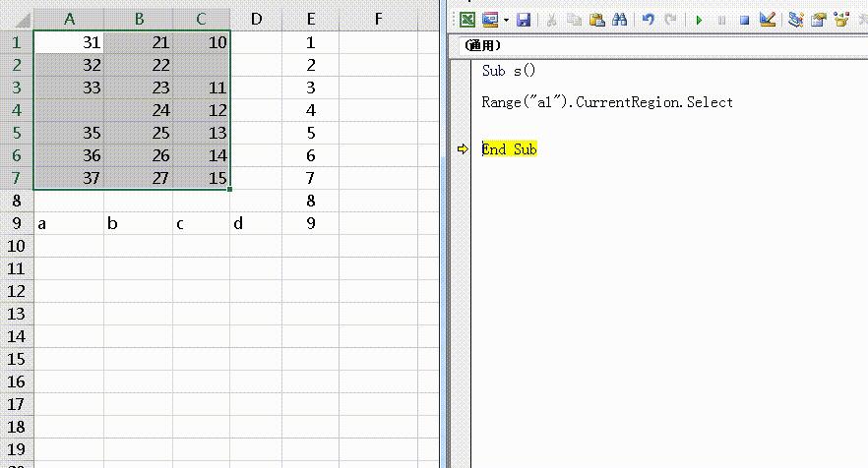Click cell B6 containing 26
This screenshot has width=868, height=468.
pyautogui.click(x=139, y=155)
